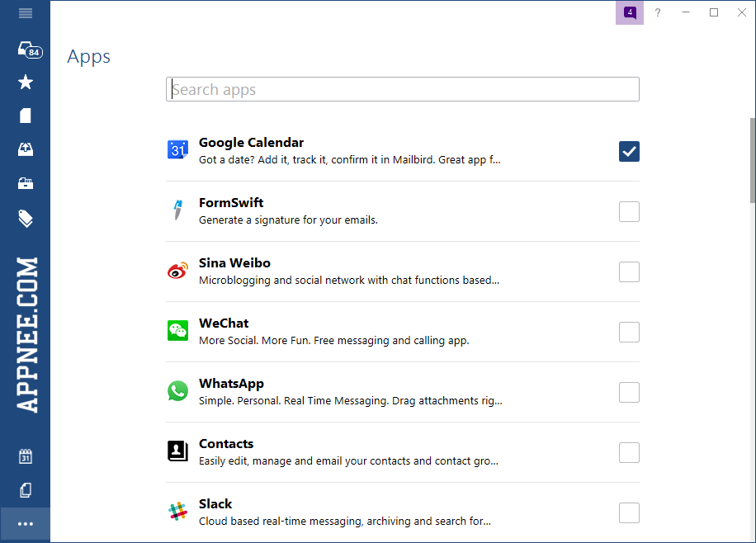Click 'Microblogging and social network' description
The width and height of the screenshot is (756, 543).
click(x=349, y=281)
